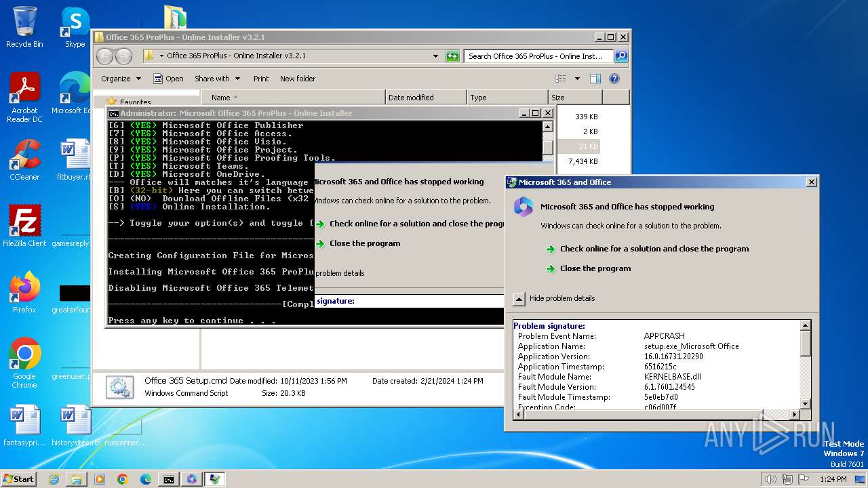Open Recycle Bin desktop icon
The width and height of the screenshot is (868, 488).
[x=24, y=27]
